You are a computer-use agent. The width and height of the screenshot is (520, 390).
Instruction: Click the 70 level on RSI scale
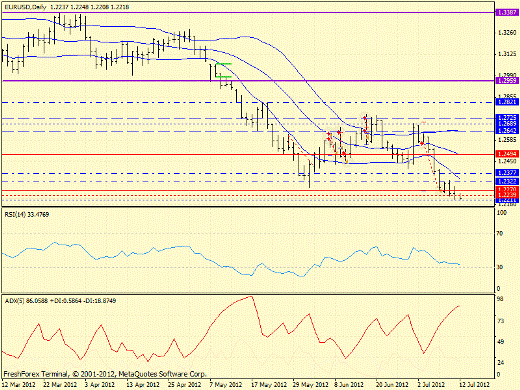[500, 234]
